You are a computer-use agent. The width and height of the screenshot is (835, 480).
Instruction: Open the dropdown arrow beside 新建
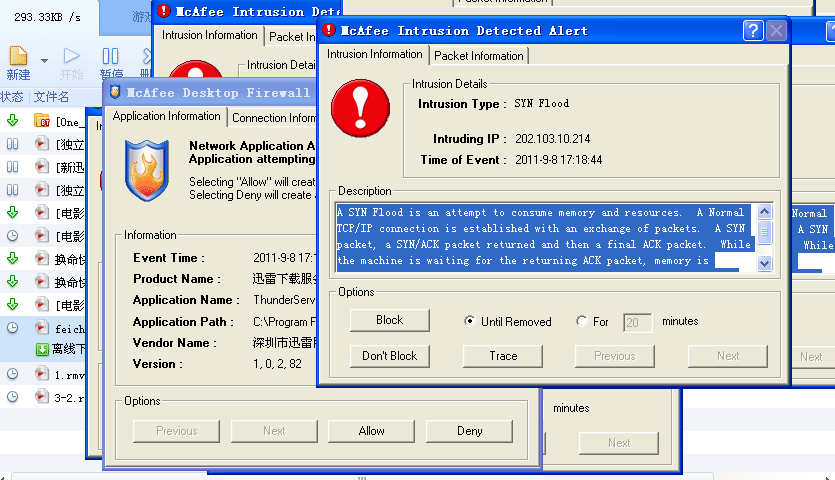44,60
